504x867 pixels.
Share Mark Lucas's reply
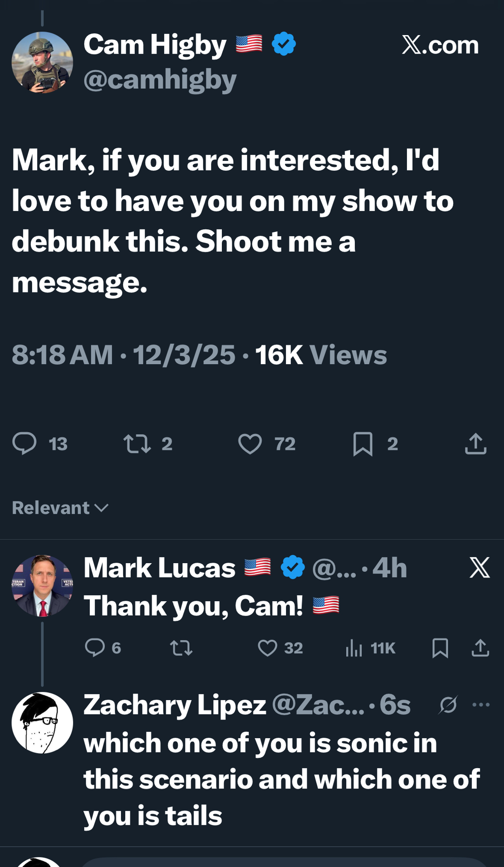pyautogui.click(x=480, y=648)
